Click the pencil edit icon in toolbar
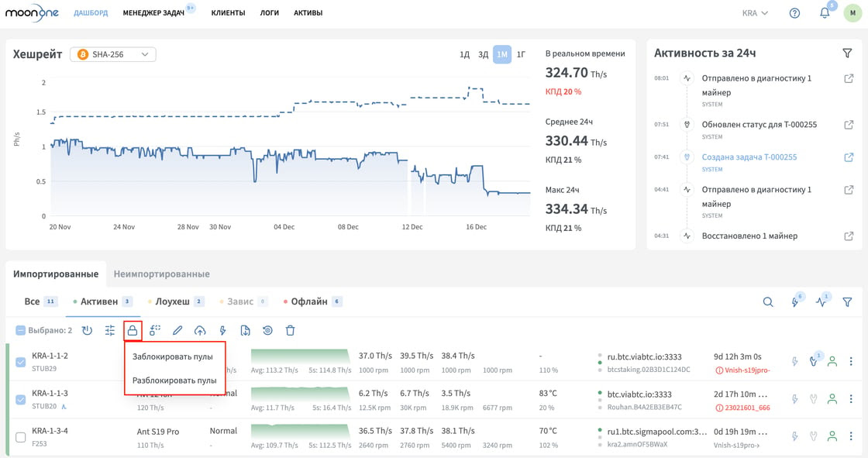The image size is (868, 458). click(177, 331)
